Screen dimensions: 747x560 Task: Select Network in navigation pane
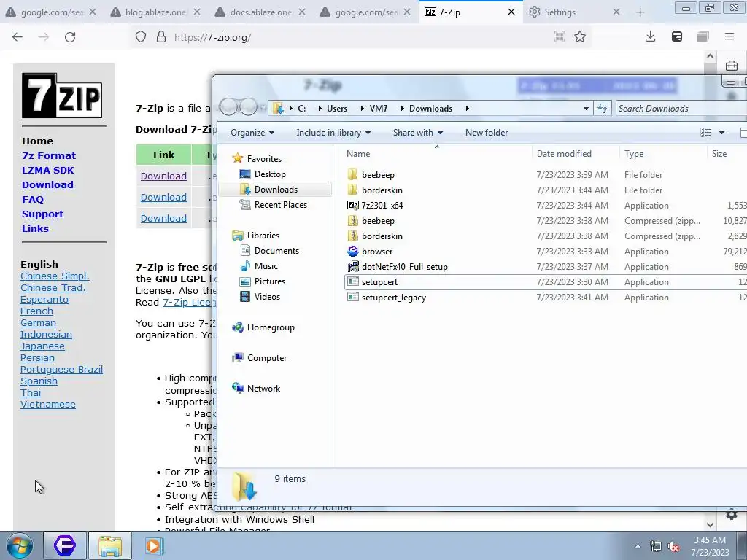pos(263,389)
